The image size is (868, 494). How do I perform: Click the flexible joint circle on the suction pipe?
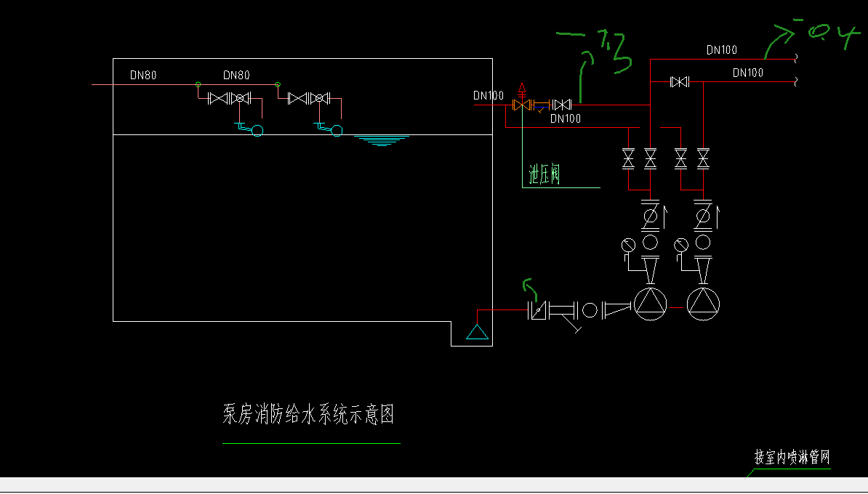click(590, 310)
